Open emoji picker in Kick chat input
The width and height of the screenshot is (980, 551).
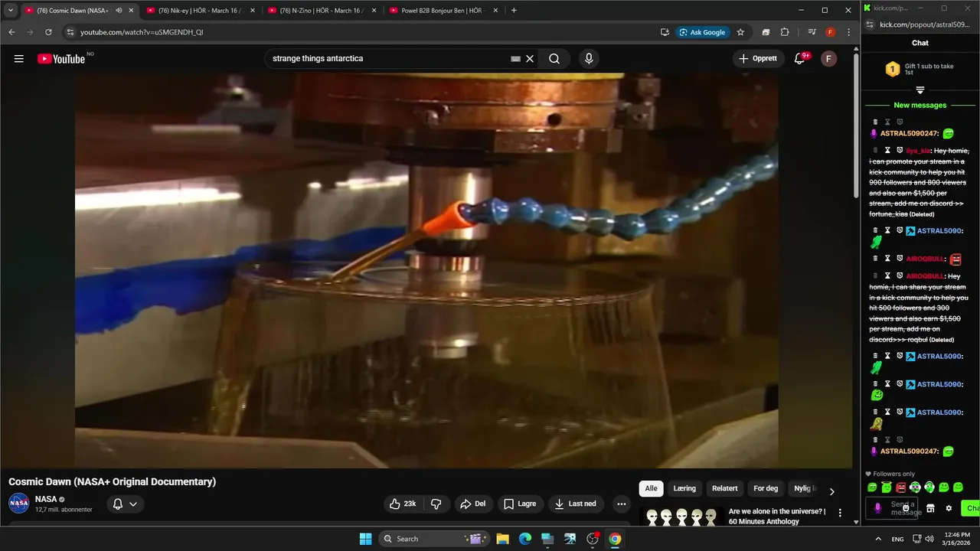click(906, 508)
